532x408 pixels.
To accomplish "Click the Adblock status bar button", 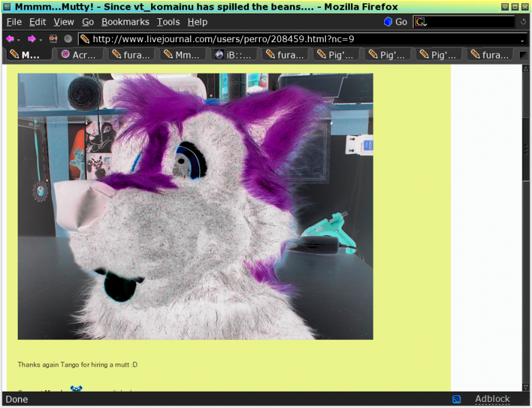I will [492, 399].
